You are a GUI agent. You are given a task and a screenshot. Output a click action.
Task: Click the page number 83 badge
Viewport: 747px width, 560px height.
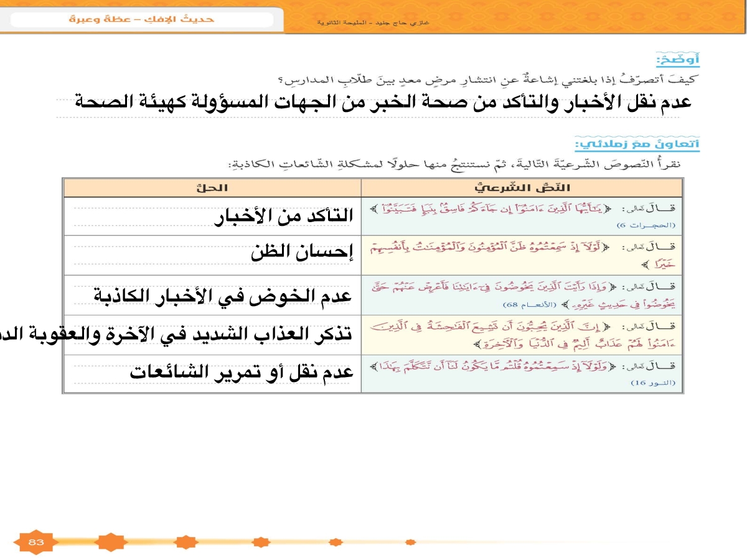[x=35, y=543]
